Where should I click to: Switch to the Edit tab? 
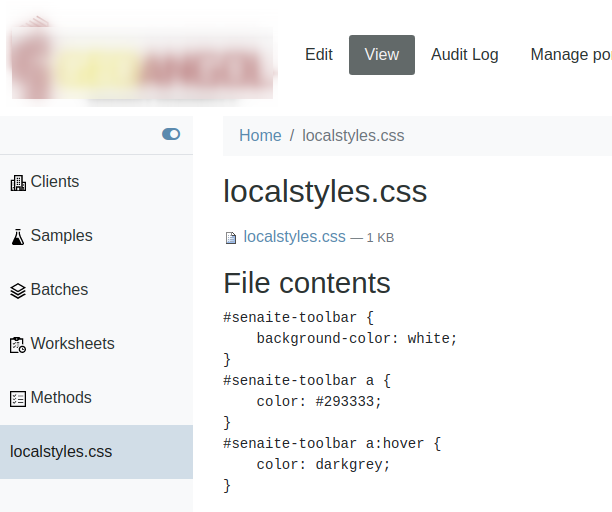pos(319,55)
